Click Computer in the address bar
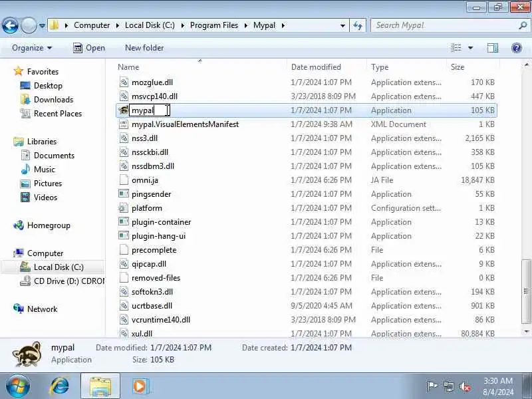Screen dimensions: 532x399 (x=92, y=25)
